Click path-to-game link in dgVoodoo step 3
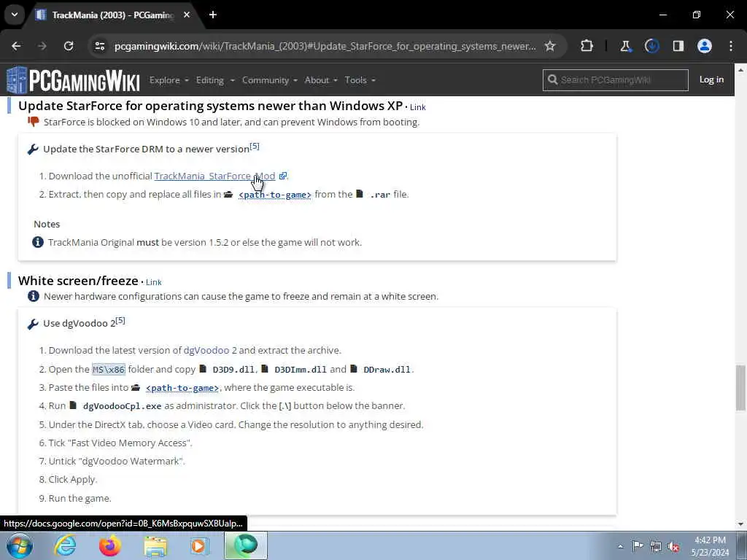The width and height of the screenshot is (747, 560). click(x=182, y=388)
